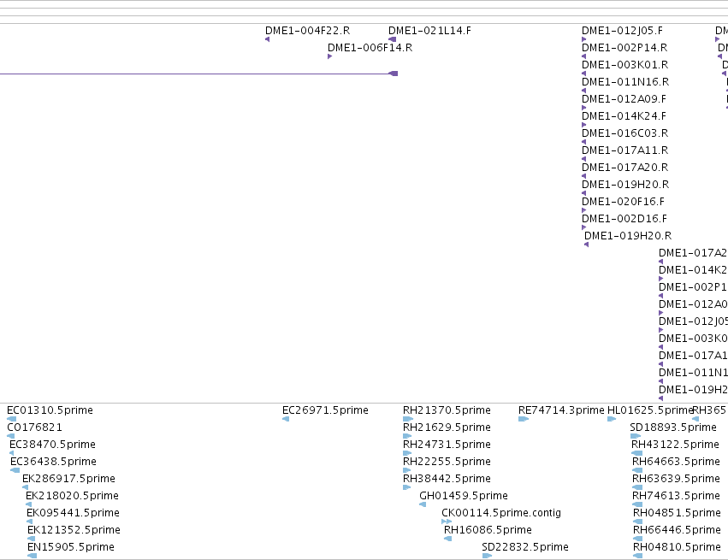728x560 pixels.
Task: Select SD22832.5prime feature
Action: [525, 547]
